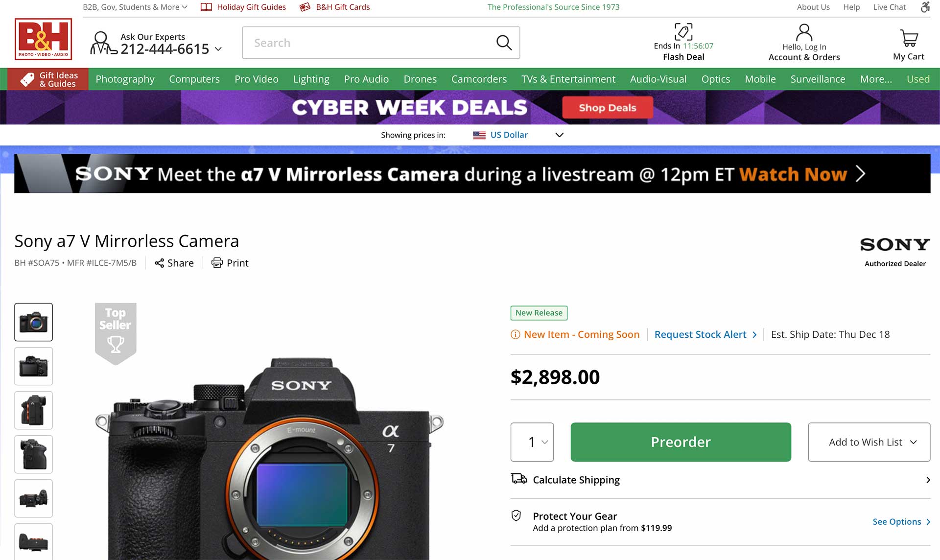Click the Share icon below product title
This screenshot has height=560, width=940.
159,263
